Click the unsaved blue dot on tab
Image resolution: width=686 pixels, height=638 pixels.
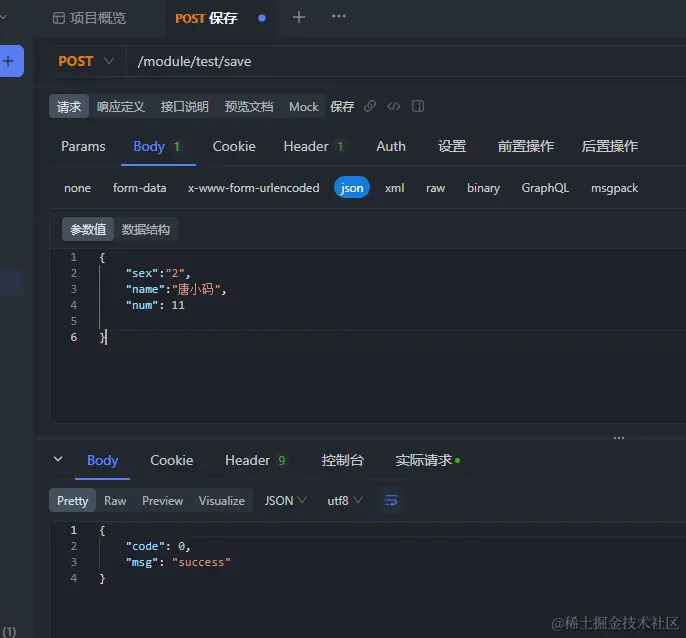point(262,18)
